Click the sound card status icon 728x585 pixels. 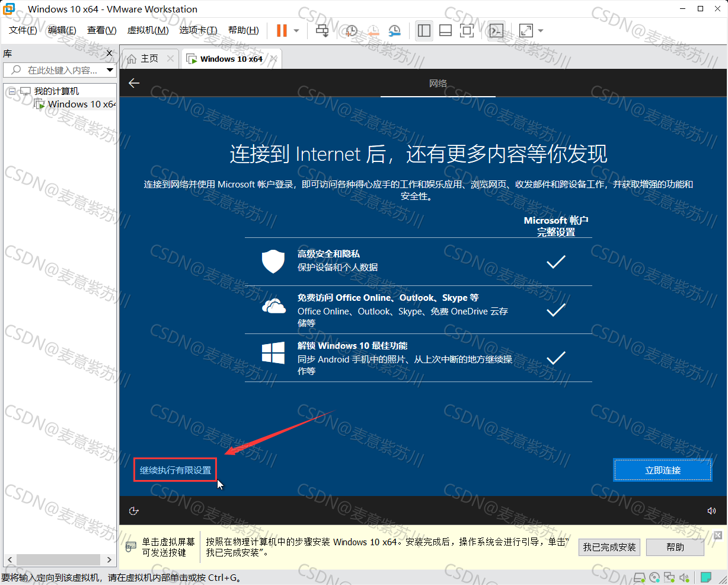pyautogui.click(x=685, y=577)
